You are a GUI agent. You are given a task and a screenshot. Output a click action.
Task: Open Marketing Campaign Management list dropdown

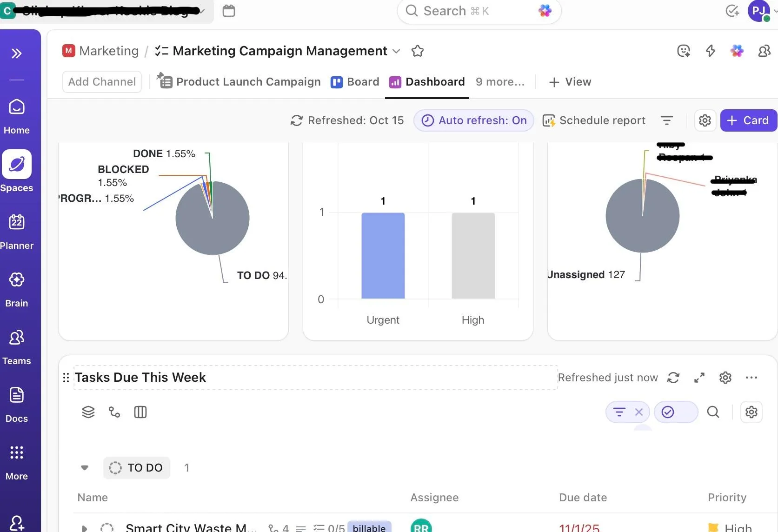click(396, 51)
